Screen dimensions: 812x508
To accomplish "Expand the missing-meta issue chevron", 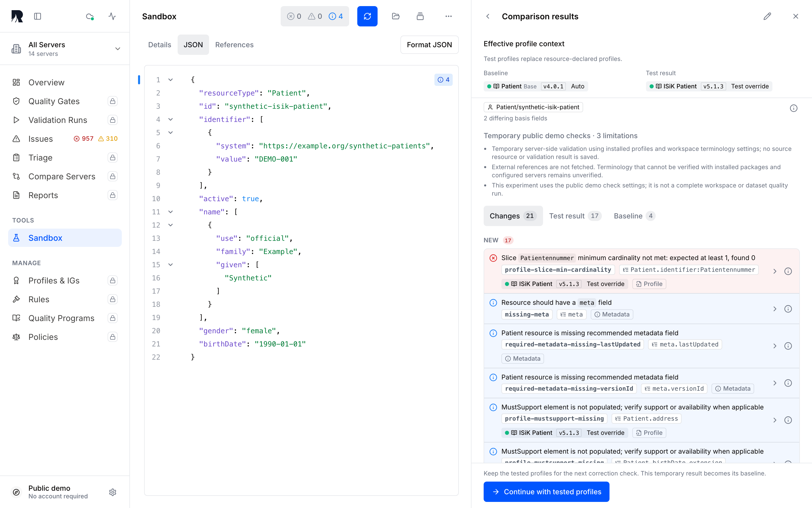I will (x=775, y=309).
